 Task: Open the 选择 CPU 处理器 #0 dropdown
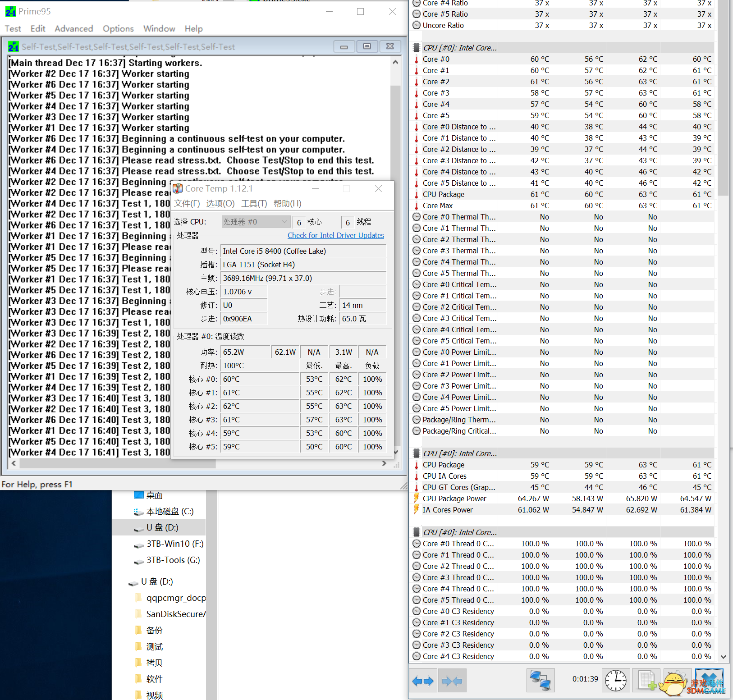pos(255,222)
